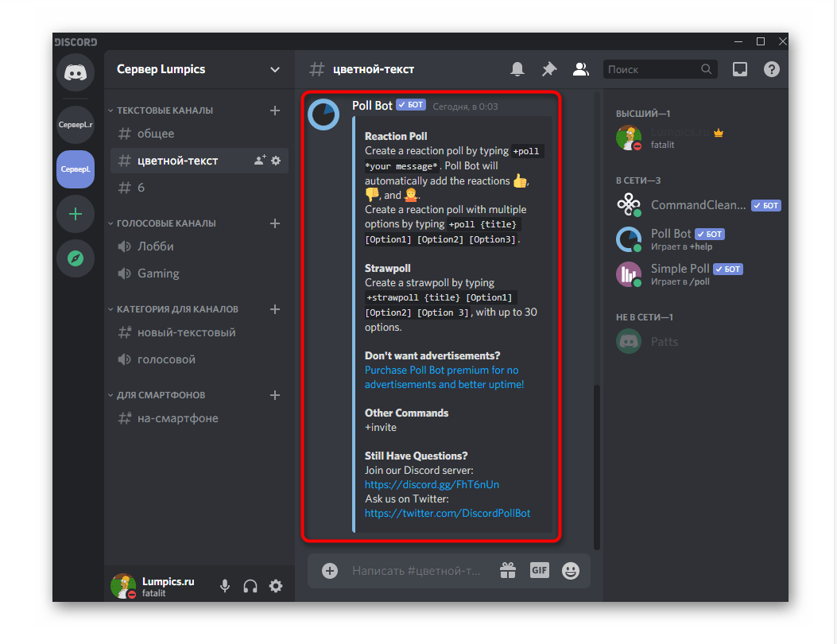Open the discord.gg/FhT6nUn invite link
The width and height of the screenshot is (837, 644).
(432, 484)
